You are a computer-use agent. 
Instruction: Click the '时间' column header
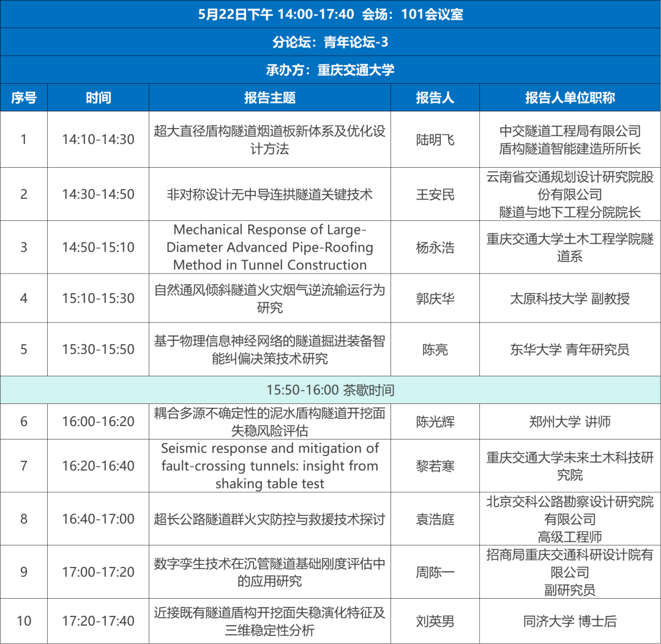(98, 97)
